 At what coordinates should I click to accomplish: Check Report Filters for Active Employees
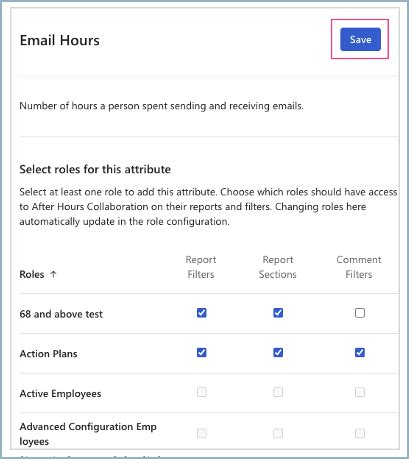pyautogui.click(x=201, y=392)
